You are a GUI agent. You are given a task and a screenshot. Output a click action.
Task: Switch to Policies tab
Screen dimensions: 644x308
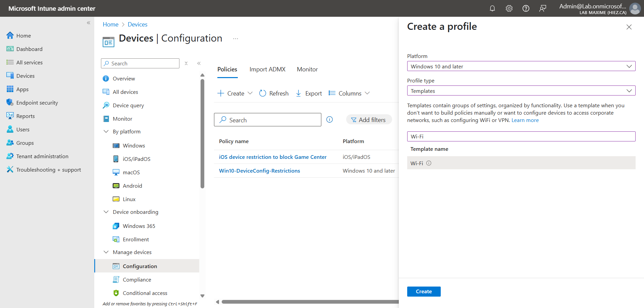pos(227,69)
